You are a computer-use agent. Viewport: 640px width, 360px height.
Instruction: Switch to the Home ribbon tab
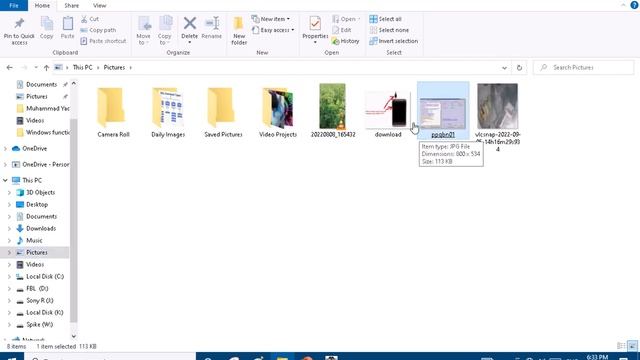(x=42, y=5)
